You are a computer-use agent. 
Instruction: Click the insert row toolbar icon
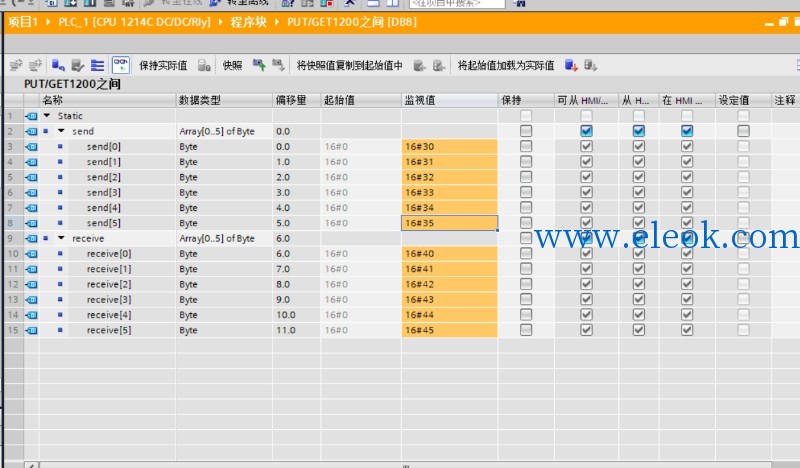(16, 65)
